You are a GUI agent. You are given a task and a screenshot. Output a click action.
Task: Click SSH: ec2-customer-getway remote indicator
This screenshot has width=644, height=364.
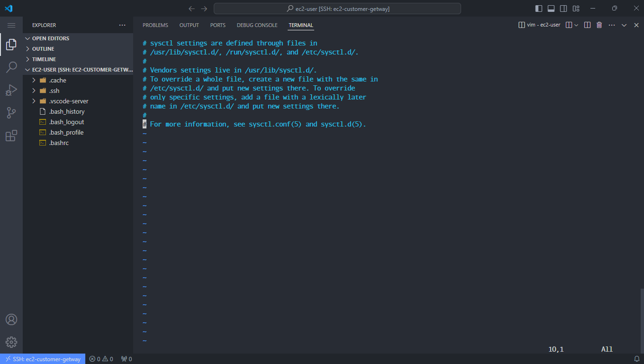click(x=43, y=359)
